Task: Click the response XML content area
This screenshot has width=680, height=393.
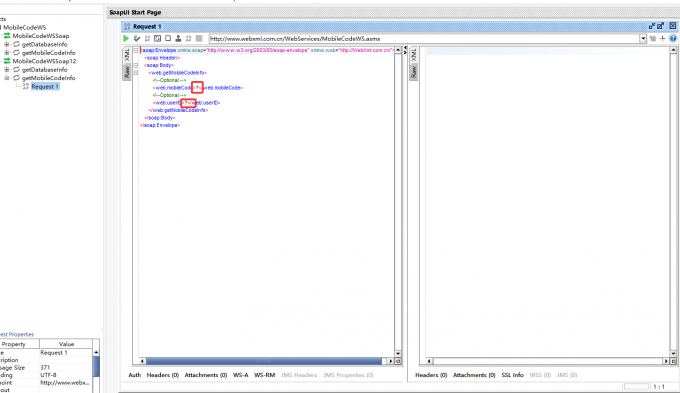Action: pyautogui.click(x=547, y=202)
